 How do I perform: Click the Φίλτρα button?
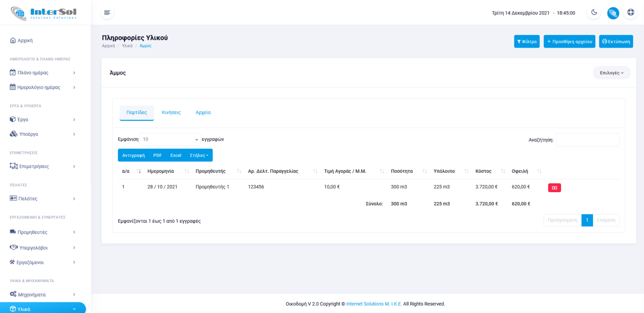pyautogui.click(x=527, y=42)
